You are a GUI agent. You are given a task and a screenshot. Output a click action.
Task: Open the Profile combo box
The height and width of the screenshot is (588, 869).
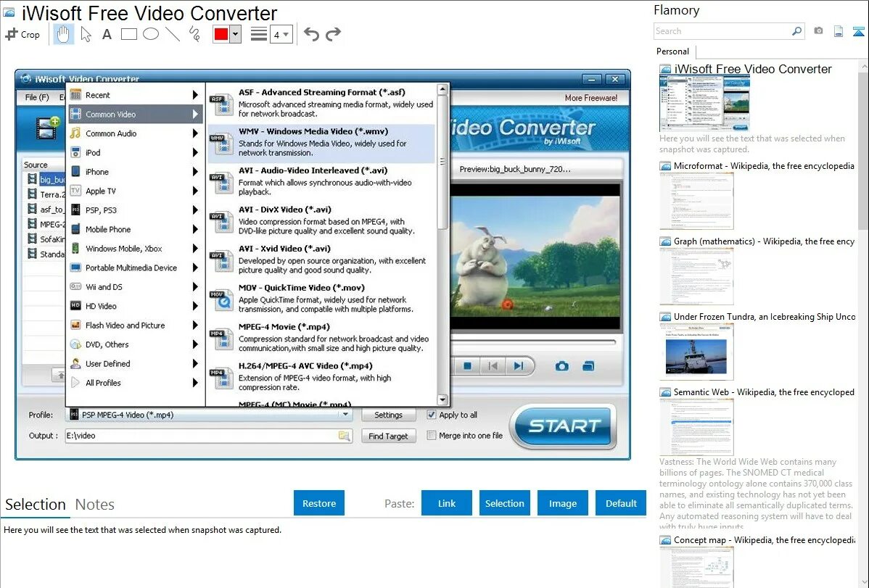pos(209,415)
